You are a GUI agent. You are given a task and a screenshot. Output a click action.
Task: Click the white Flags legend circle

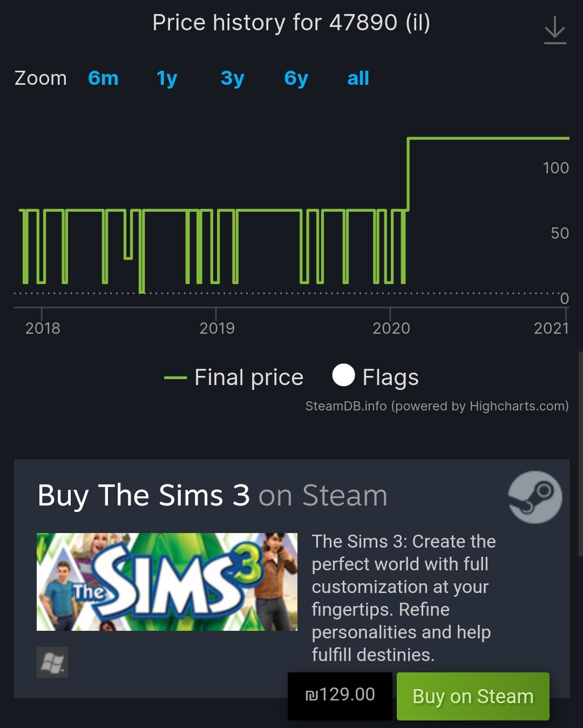(x=344, y=375)
